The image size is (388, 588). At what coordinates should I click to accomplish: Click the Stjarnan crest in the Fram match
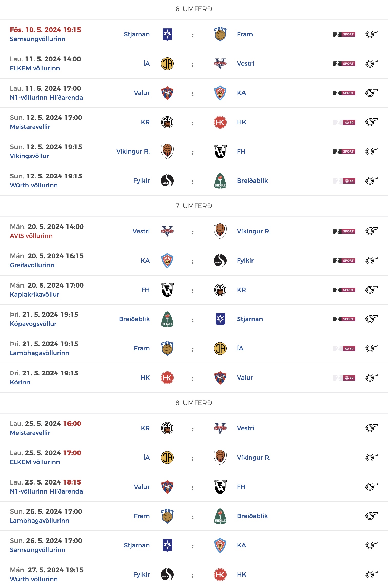(167, 34)
